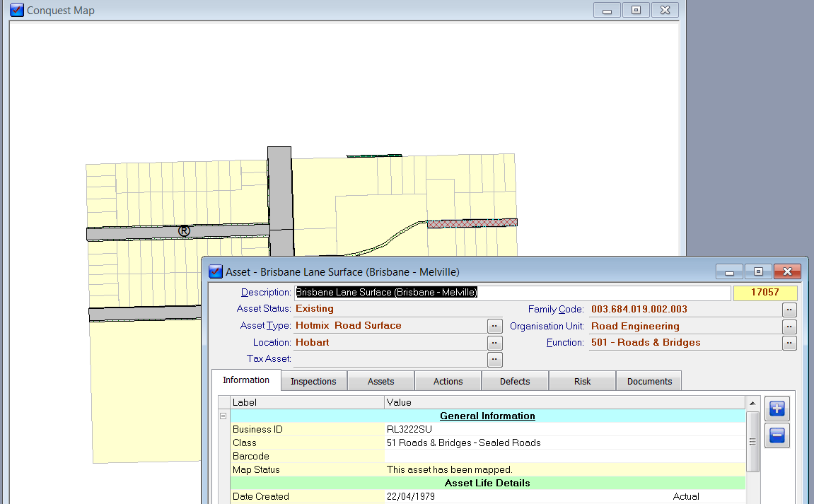Click the information grid scrollbar thumb
This screenshot has height=504, width=814.
[752, 442]
